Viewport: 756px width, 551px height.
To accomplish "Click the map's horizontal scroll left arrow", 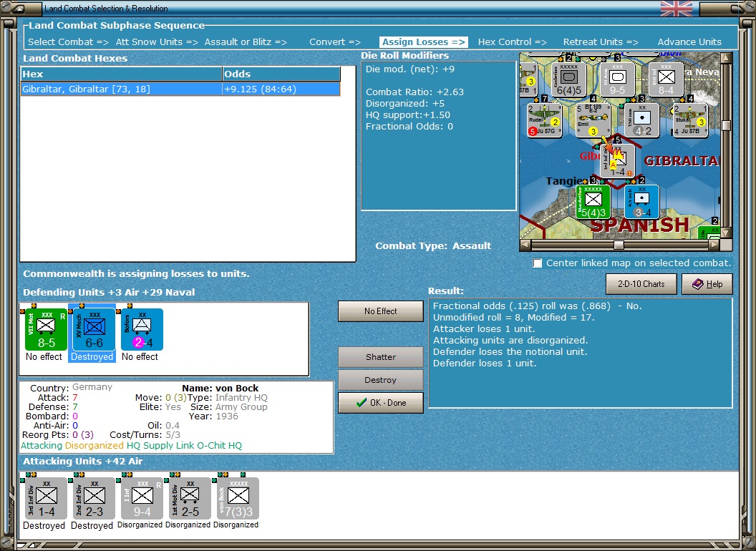I will (525, 245).
